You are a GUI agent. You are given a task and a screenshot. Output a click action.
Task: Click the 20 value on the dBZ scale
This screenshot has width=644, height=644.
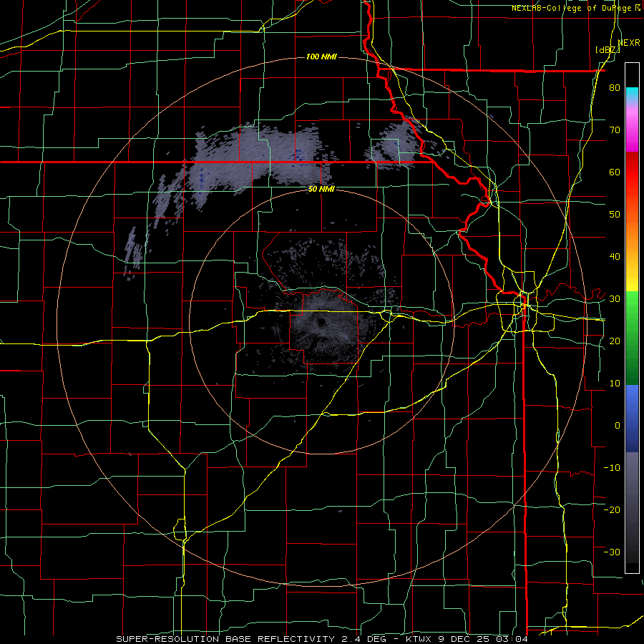point(615,341)
